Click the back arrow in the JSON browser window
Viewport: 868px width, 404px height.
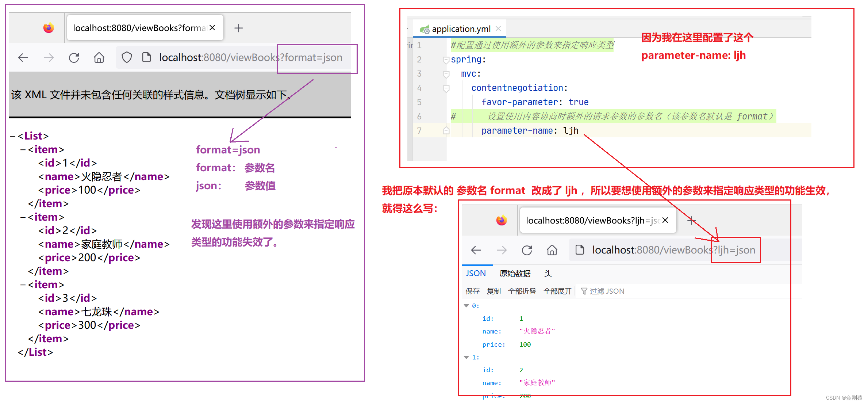pyautogui.click(x=476, y=250)
